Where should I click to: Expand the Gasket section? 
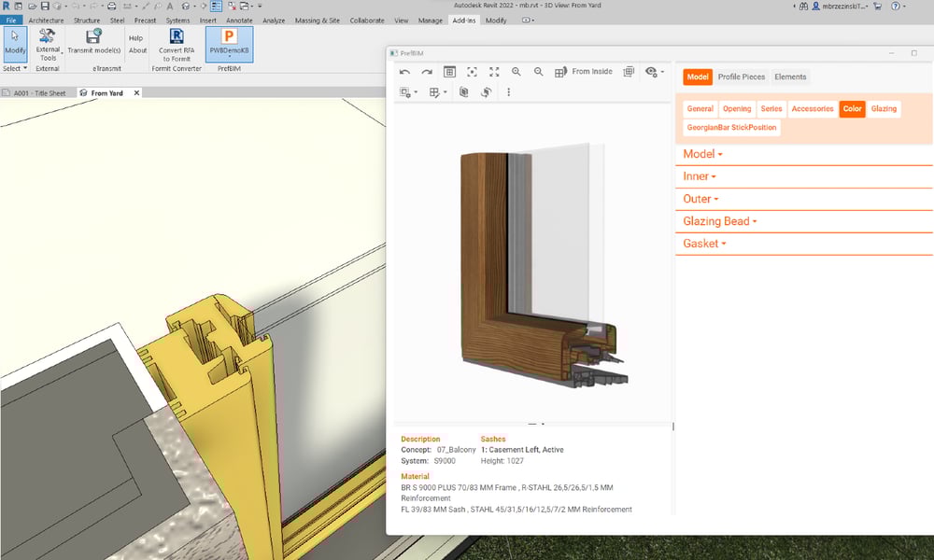704,244
